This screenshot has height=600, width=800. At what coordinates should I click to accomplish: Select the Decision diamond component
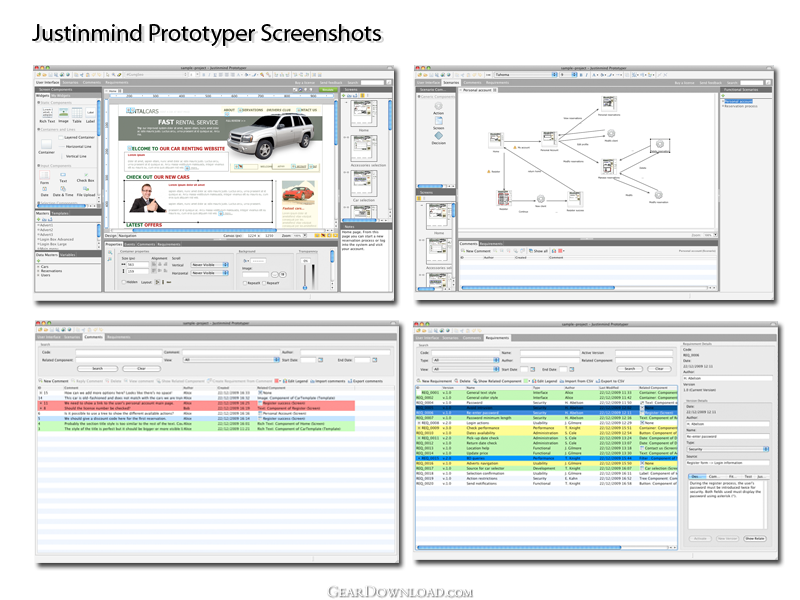(438, 135)
